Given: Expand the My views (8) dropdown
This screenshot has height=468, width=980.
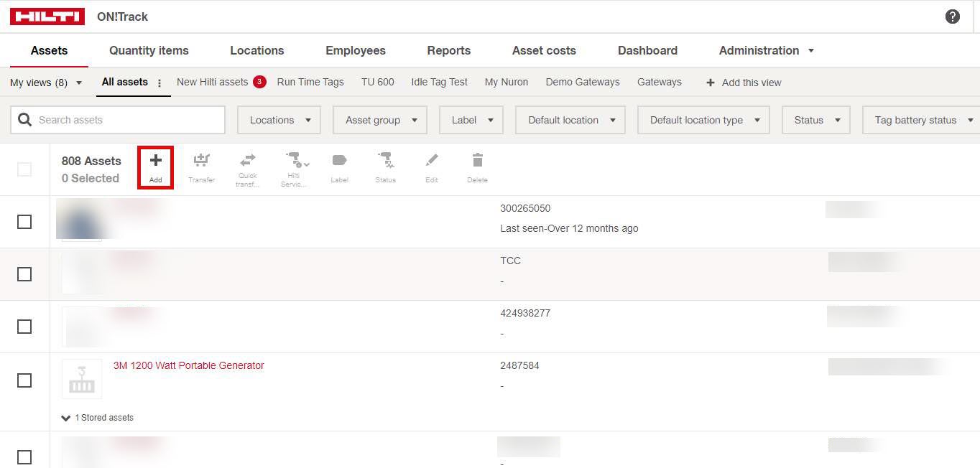Looking at the screenshot, I should pyautogui.click(x=47, y=83).
